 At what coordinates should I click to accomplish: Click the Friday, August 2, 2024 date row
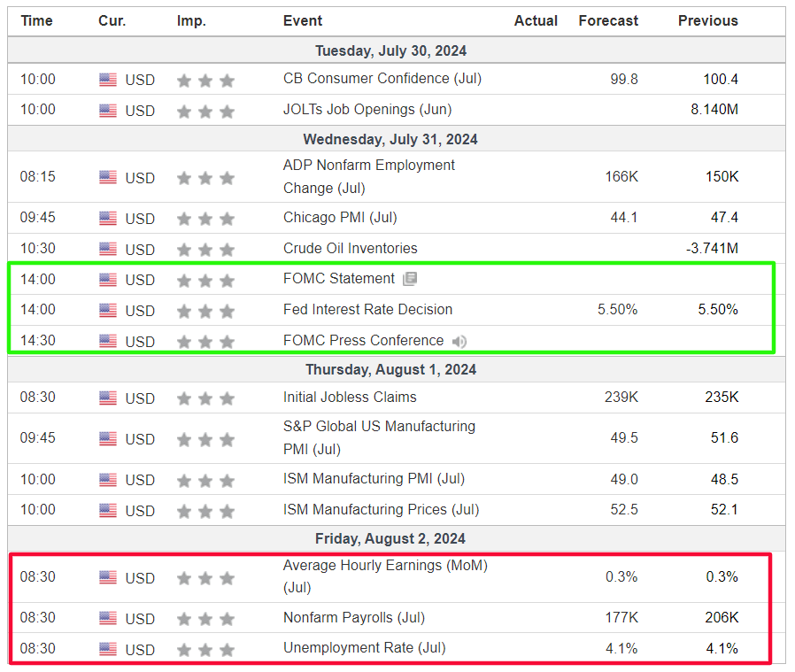click(x=397, y=538)
